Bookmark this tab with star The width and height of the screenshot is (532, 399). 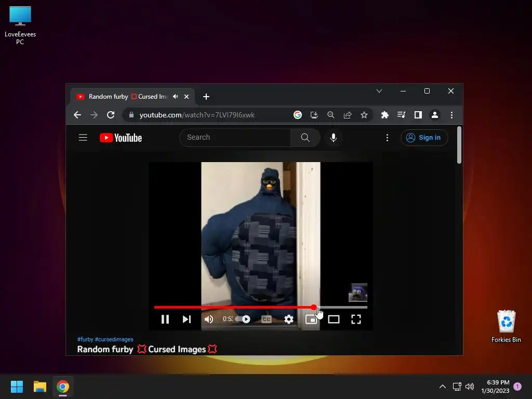[x=364, y=115]
